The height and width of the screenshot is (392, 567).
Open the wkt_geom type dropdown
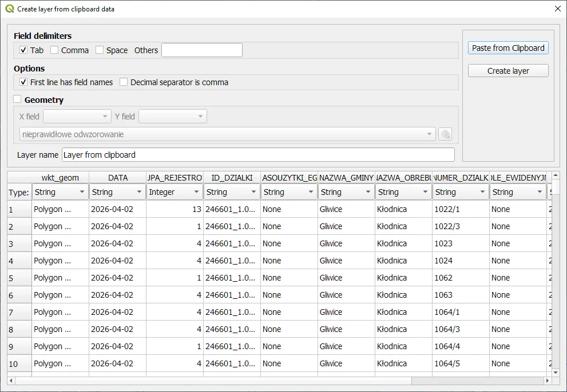[60, 192]
